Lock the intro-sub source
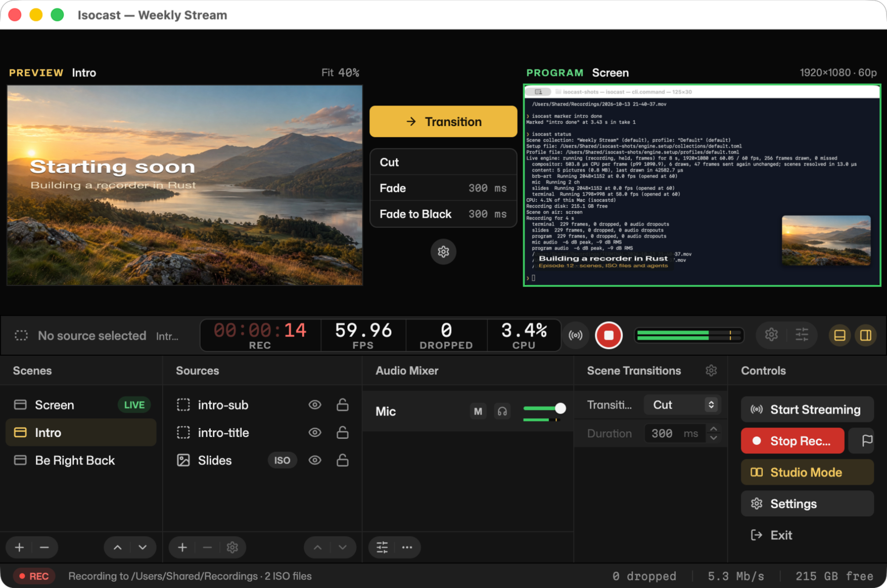 [342, 405]
